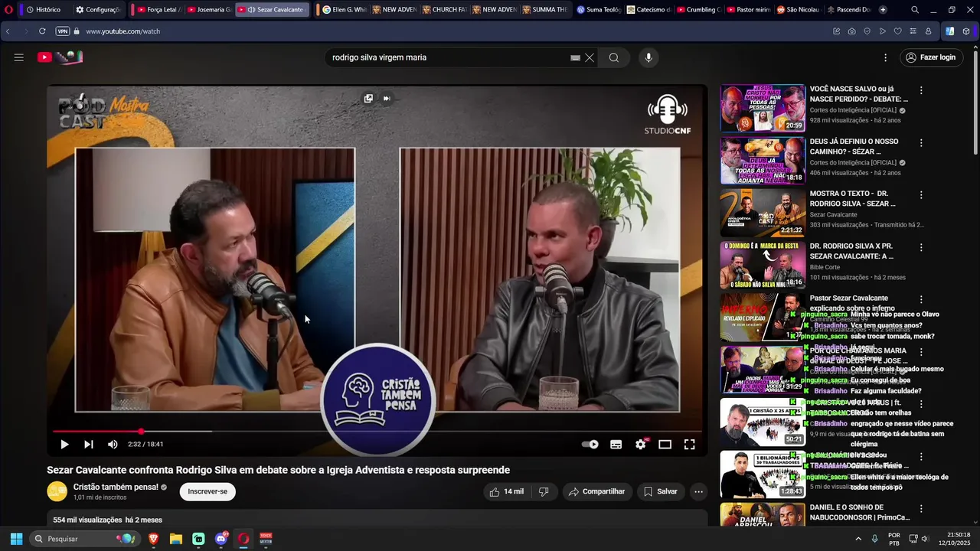Toggle autoplay switch in player controls

coord(590,444)
